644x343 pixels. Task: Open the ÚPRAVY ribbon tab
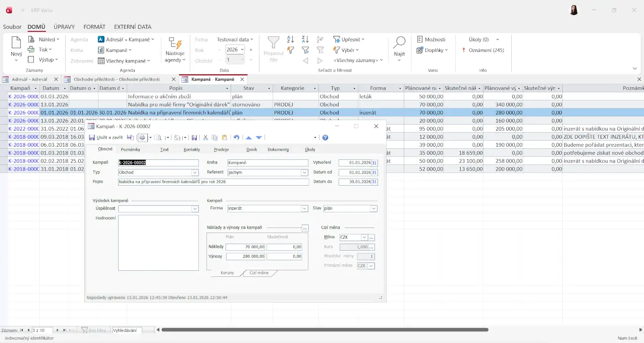64,27
